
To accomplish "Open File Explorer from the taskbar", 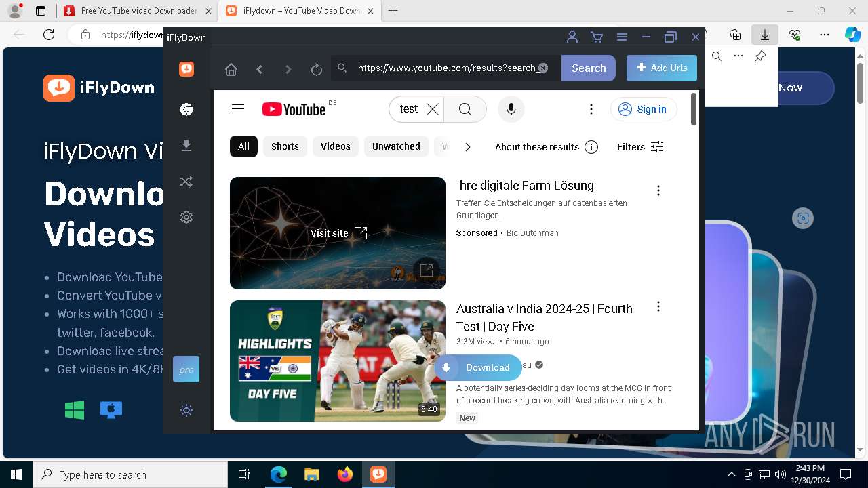I will tap(312, 474).
